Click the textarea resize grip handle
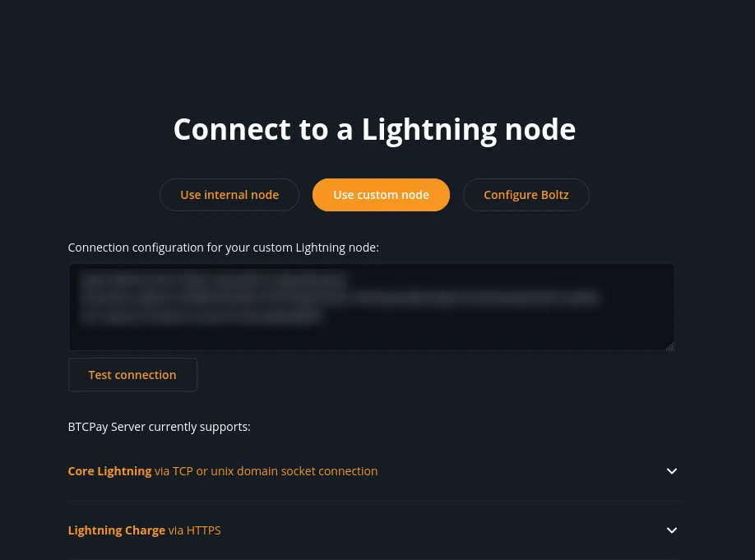The width and height of the screenshot is (755, 560). pos(669,346)
